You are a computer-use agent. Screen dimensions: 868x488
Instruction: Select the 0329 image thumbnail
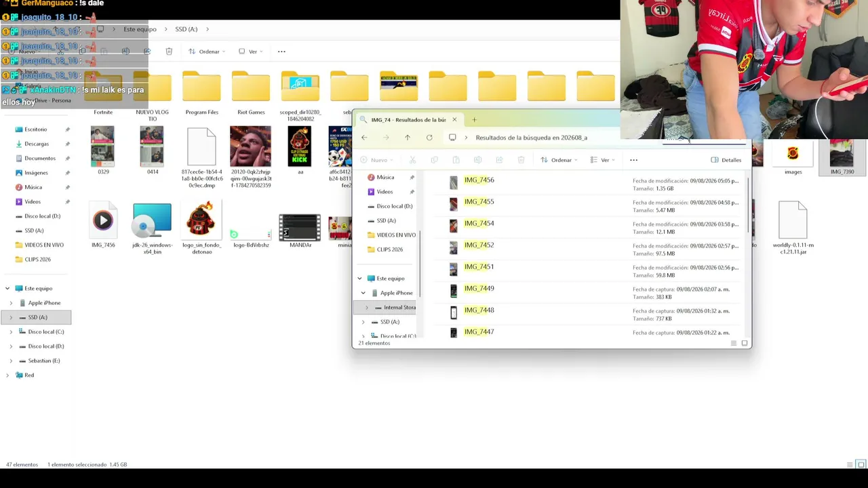pos(103,150)
